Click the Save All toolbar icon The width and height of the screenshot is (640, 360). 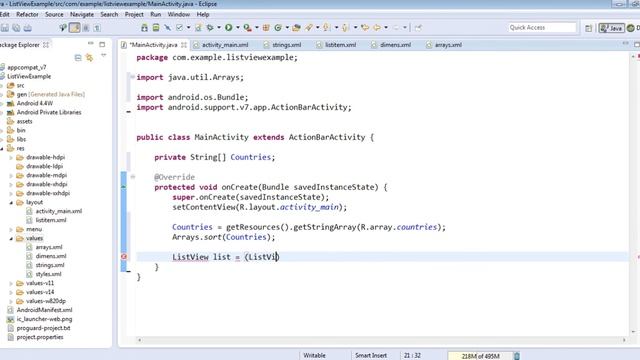click(16, 28)
